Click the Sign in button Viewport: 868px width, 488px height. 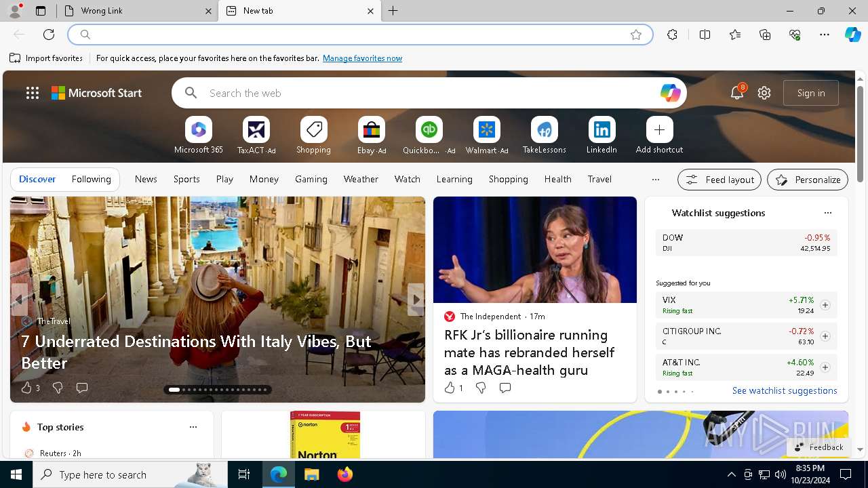pos(811,93)
